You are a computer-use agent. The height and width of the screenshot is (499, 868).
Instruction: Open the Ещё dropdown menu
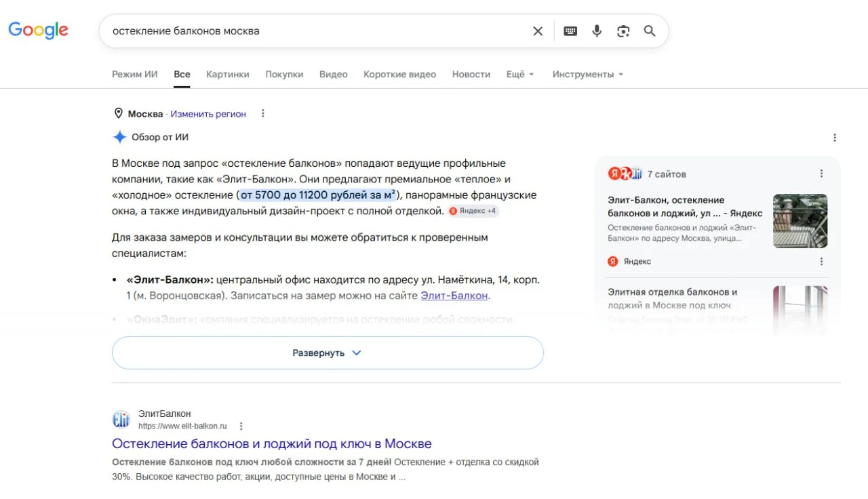click(520, 75)
